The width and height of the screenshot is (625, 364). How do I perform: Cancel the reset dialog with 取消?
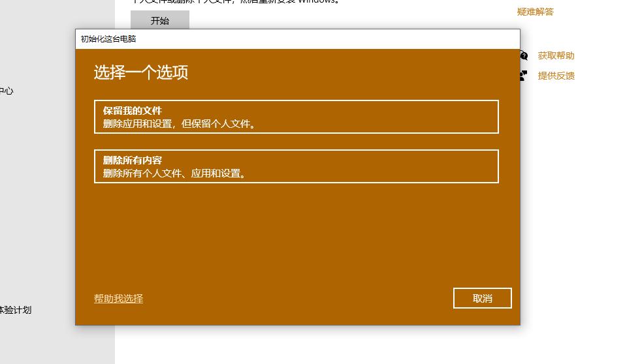(483, 298)
